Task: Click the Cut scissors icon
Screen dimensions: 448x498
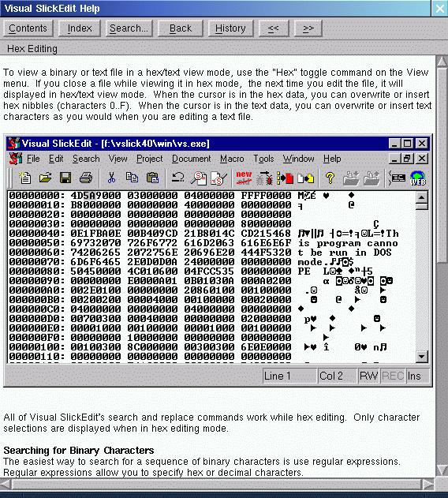Action: [111, 178]
